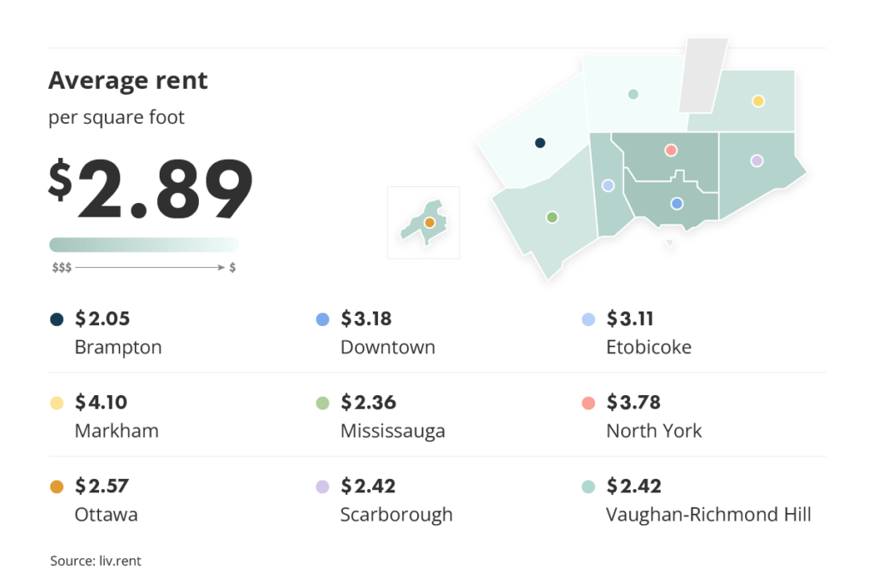Image resolution: width=874 pixels, height=588 pixels.
Task: Select the light blue Etobicoke map marker
Action: tap(608, 185)
